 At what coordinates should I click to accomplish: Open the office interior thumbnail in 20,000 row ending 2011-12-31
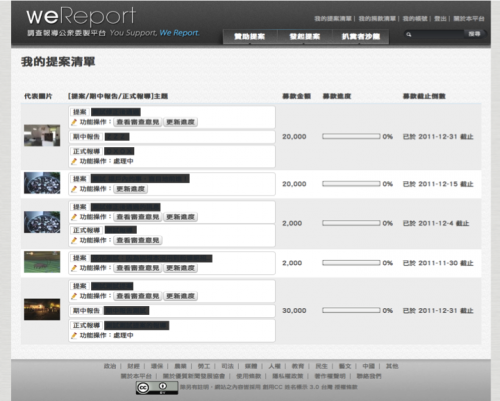click(x=42, y=136)
